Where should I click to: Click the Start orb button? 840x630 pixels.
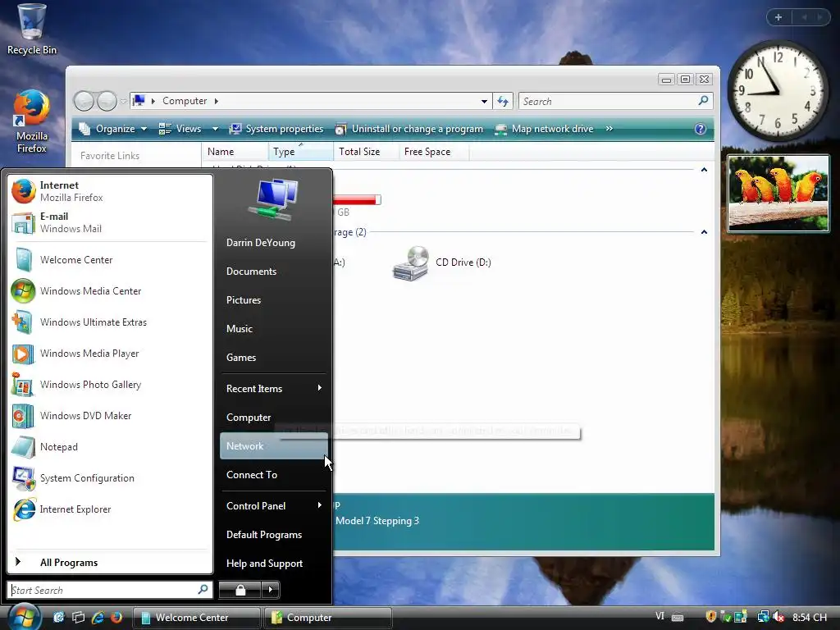pos(24,617)
